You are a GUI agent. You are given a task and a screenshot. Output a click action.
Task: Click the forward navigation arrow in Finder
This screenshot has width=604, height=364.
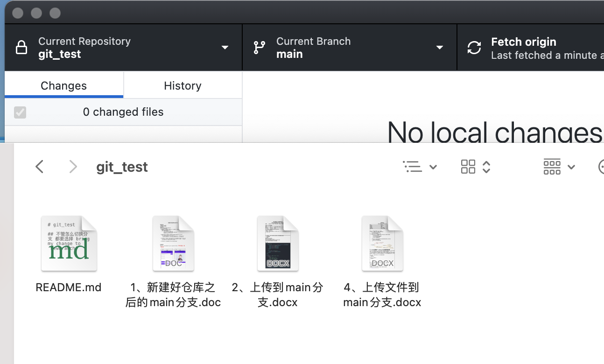pos(73,167)
